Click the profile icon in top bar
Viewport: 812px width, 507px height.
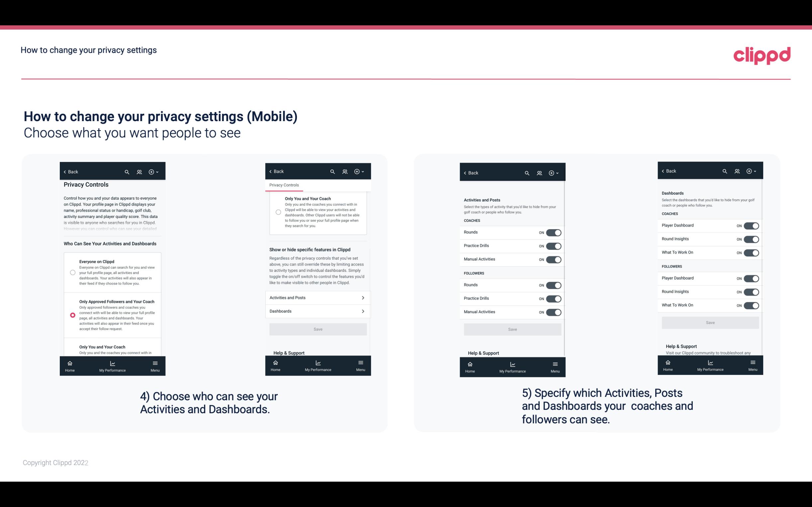pos(140,172)
